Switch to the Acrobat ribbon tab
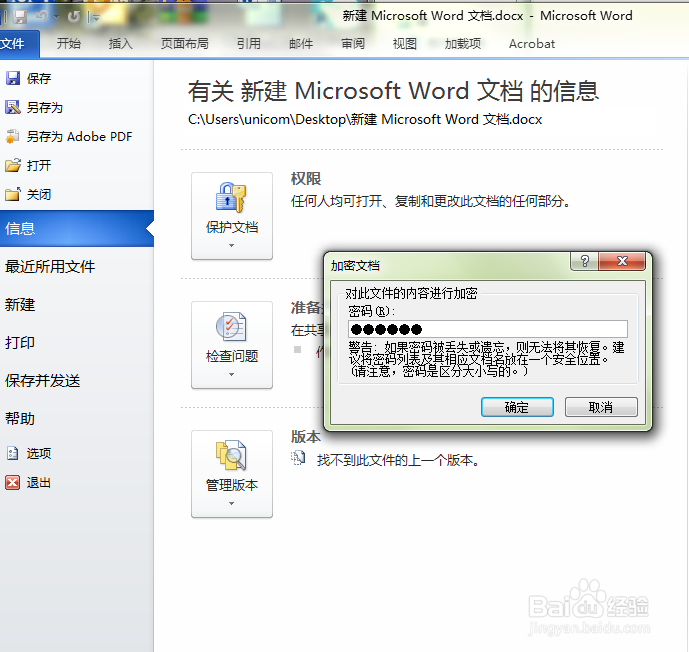689x652 pixels. pyautogui.click(x=532, y=43)
